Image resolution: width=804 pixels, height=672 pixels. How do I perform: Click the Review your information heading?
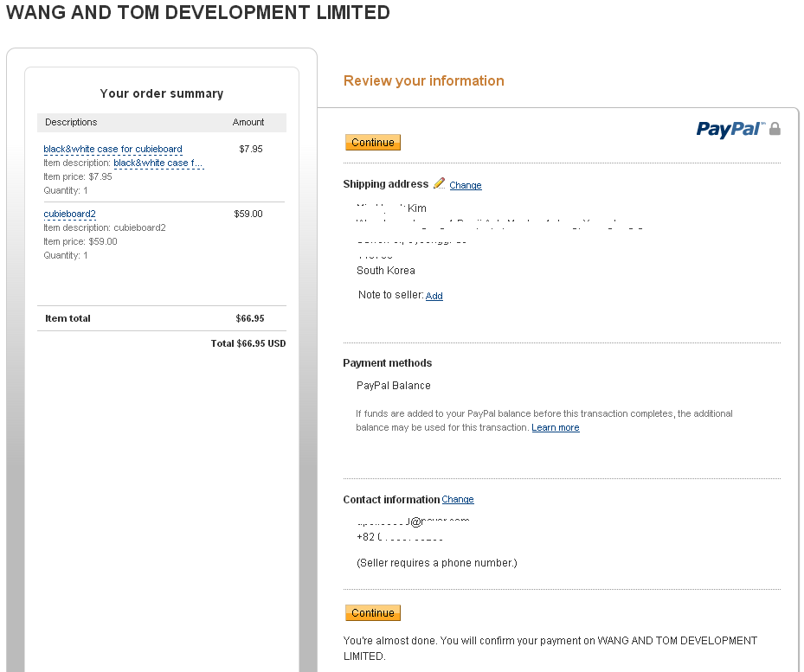(x=423, y=80)
